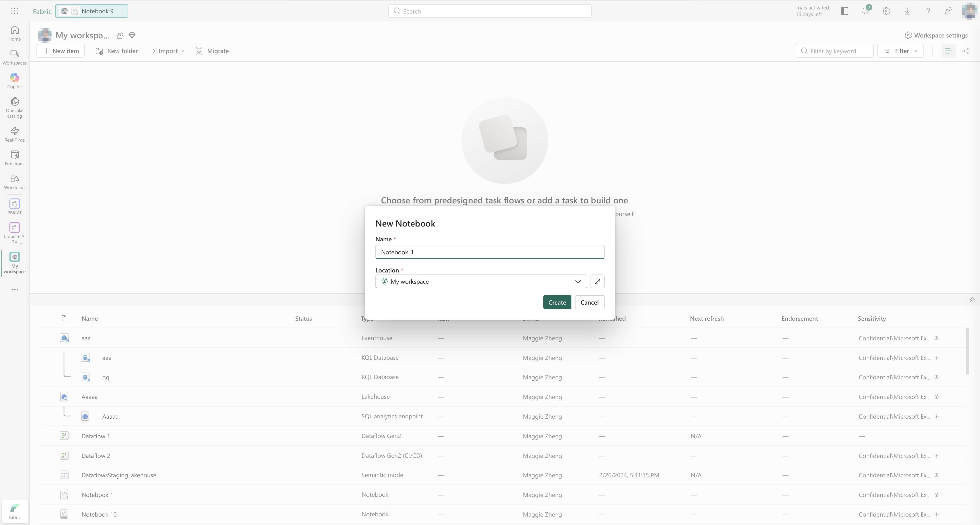Image resolution: width=980 pixels, height=525 pixels.
Task: Open the pop-out icon beside Location dropdown
Action: (597, 281)
